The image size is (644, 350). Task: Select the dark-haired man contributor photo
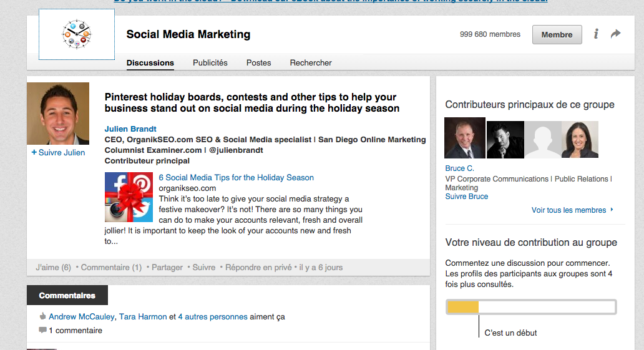point(505,140)
